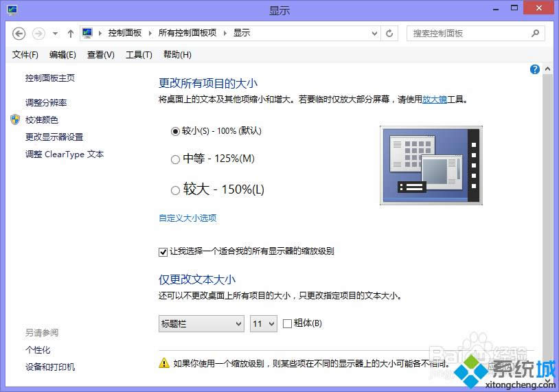Open the 标题栏 item dropdown
559x392 pixels.
pyautogui.click(x=201, y=323)
